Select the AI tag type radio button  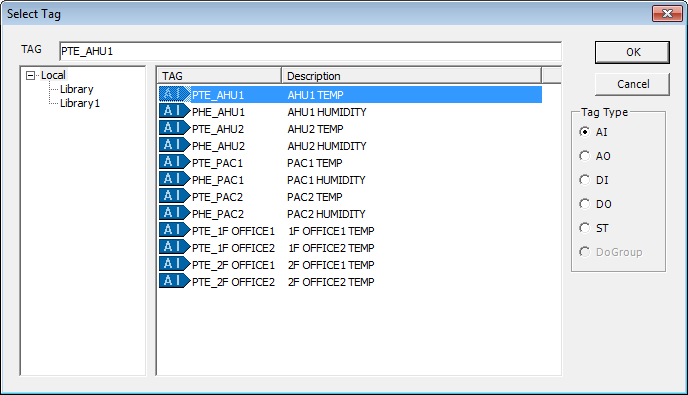pos(584,132)
